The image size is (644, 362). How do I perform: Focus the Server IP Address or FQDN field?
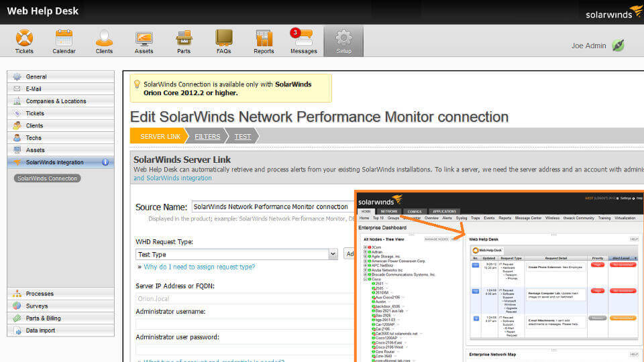click(x=245, y=299)
